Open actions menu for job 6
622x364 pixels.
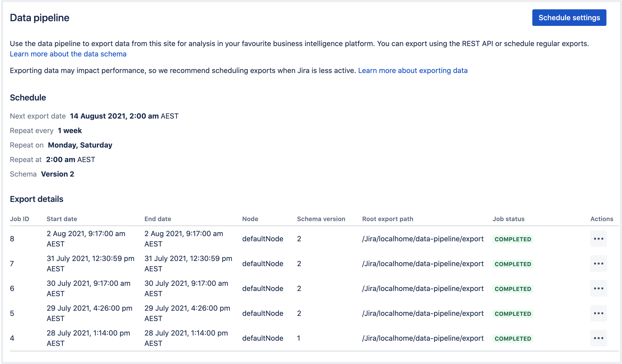coord(598,288)
